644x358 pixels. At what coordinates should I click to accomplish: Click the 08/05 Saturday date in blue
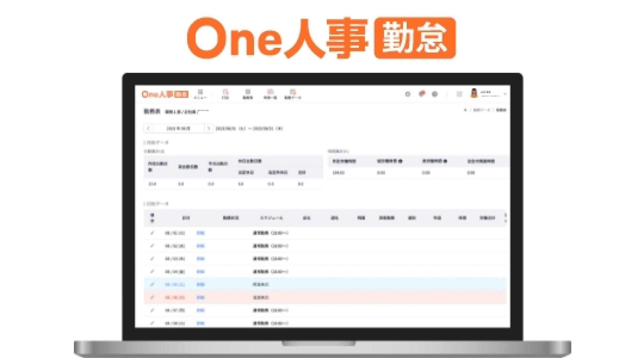[x=175, y=285]
